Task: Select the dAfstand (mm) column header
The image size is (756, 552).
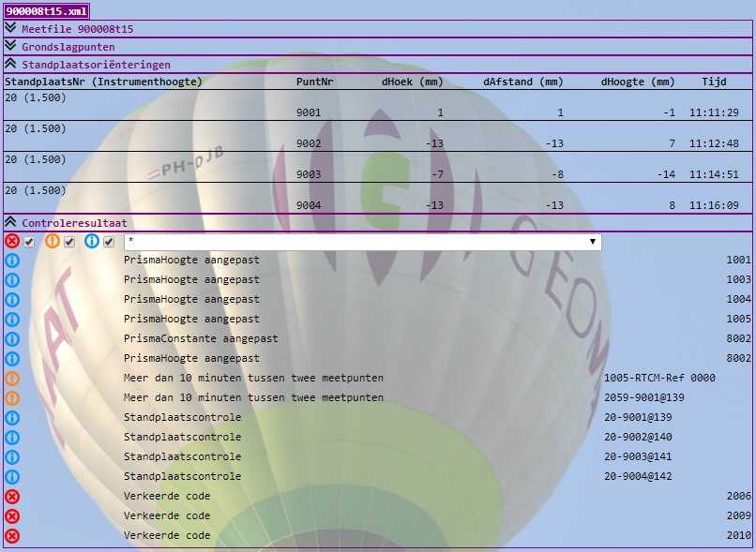Action: tap(523, 82)
